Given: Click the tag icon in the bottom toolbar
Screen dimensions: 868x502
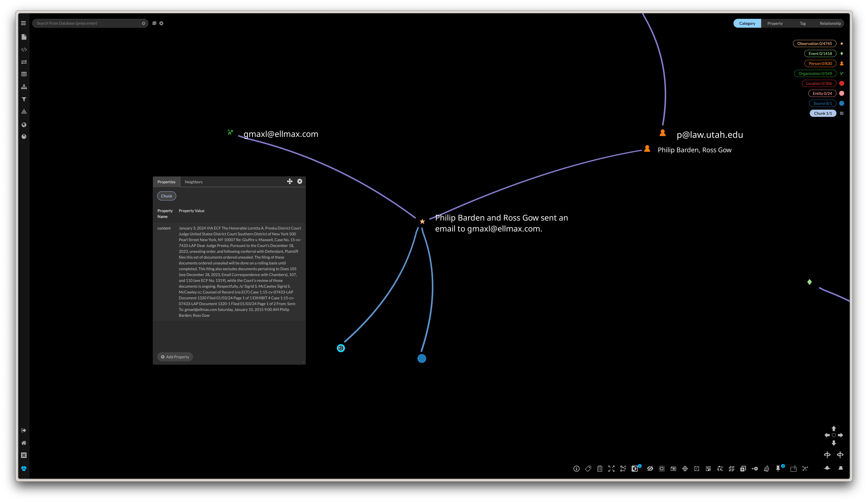Looking at the screenshot, I should (x=588, y=469).
